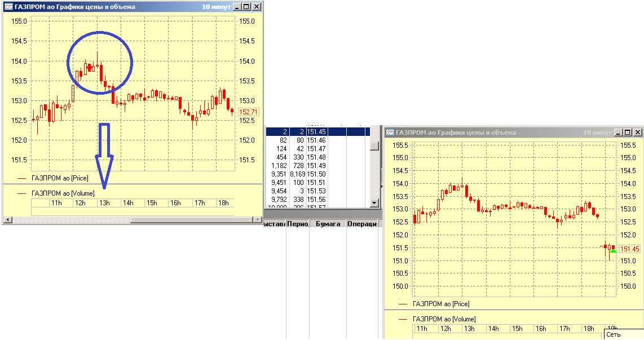Click the order book vertical scrollbar thumb

coord(374,145)
